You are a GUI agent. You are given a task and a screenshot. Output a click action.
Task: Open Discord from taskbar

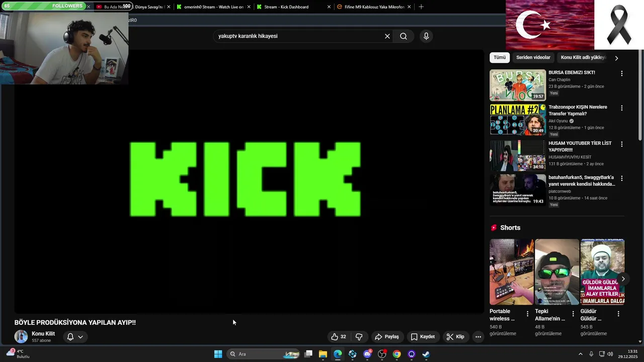point(367,354)
